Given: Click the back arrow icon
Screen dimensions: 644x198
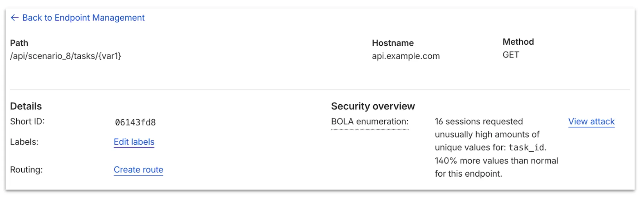Looking at the screenshot, I should [14, 18].
